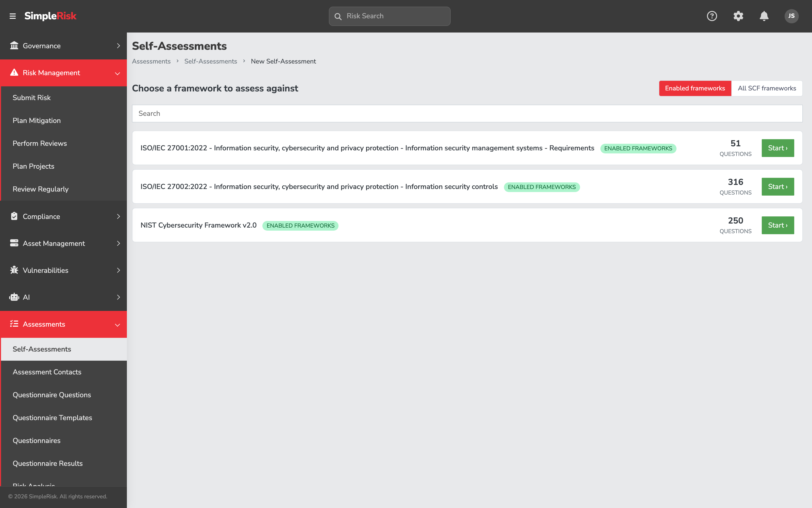Open Review Regularly in the sidebar
This screenshot has width=812, height=508.
pyautogui.click(x=64, y=189)
